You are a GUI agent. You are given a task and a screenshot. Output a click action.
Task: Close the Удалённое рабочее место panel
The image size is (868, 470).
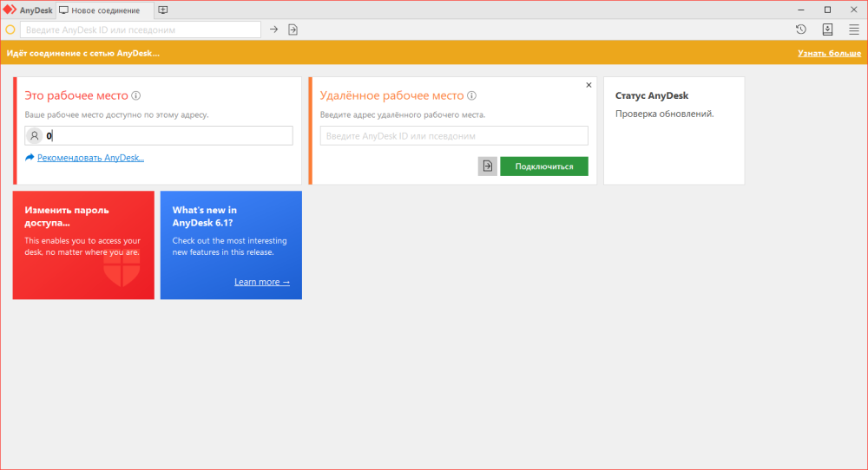(x=589, y=85)
